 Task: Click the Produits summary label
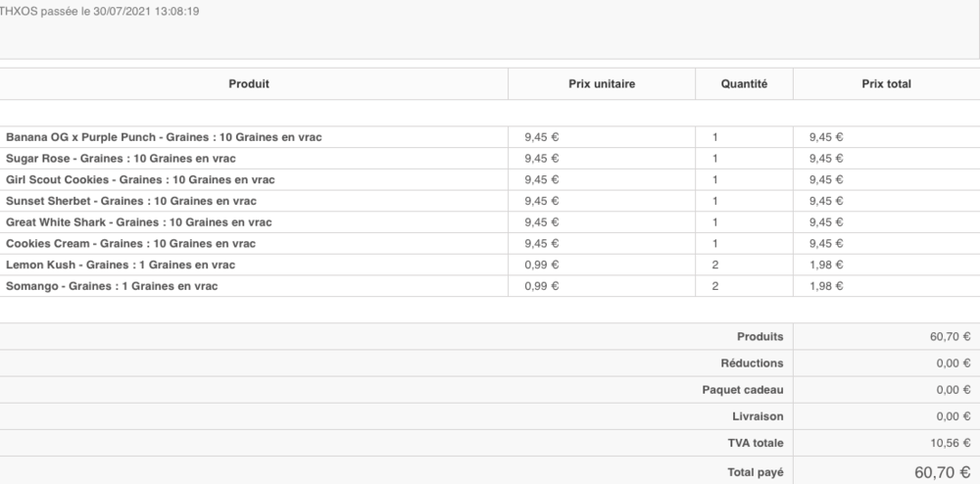760,337
